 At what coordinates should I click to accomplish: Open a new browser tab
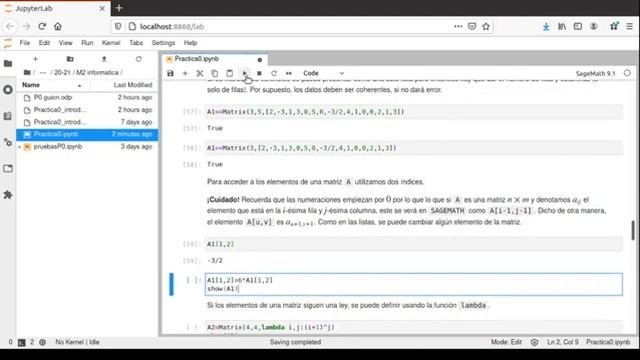pos(119,8)
